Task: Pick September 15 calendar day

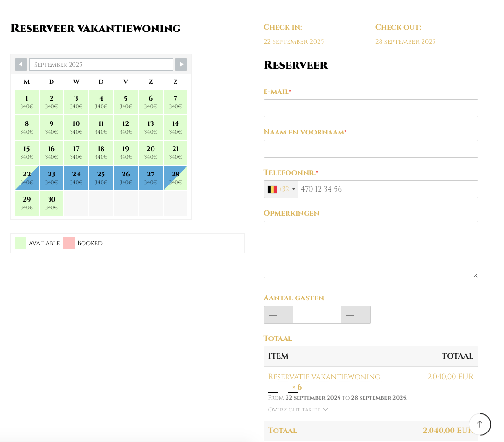Action: [27, 153]
